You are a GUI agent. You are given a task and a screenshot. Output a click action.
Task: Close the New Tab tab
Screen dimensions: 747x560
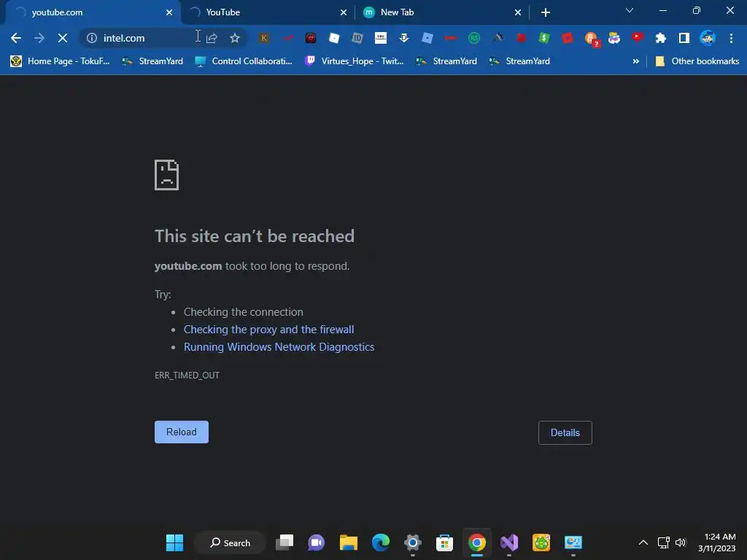pos(518,12)
